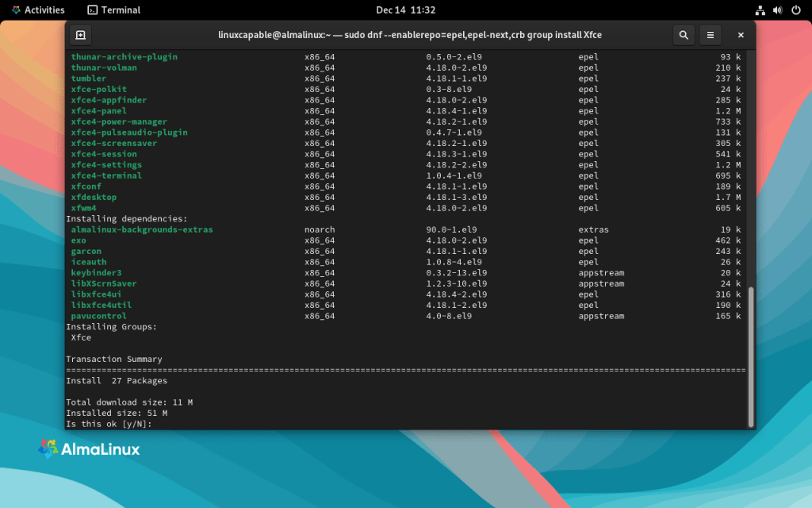Image resolution: width=812 pixels, height=508 pixels.
Task: Click the thunar-archive-plugin package name
Action: (x=124, y=57)
